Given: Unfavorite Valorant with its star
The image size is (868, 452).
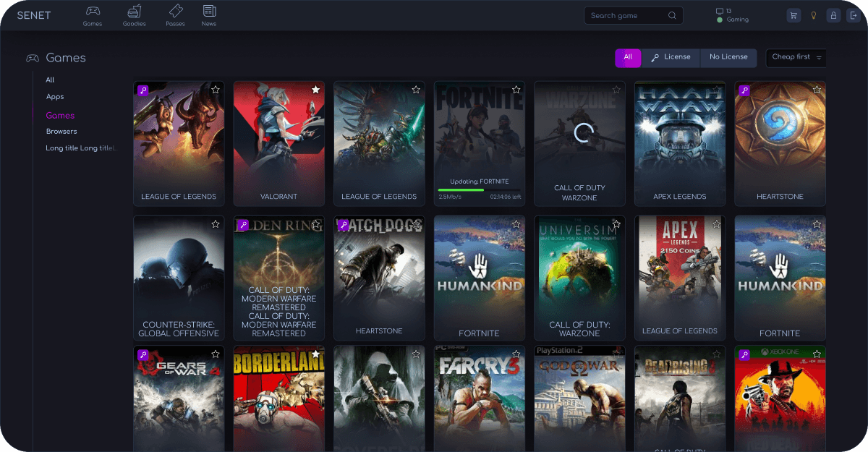Looking at the screenshot, I should tap(315, 90).
